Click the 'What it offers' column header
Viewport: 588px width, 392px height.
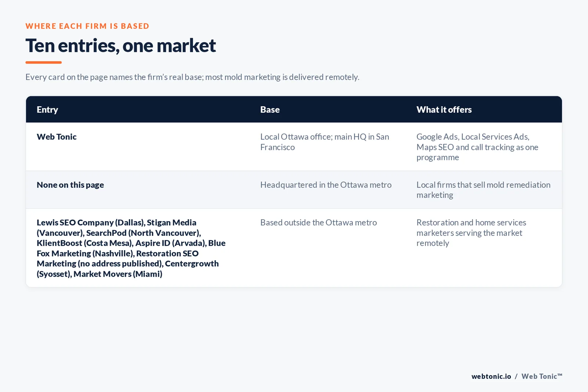[444, 109]
